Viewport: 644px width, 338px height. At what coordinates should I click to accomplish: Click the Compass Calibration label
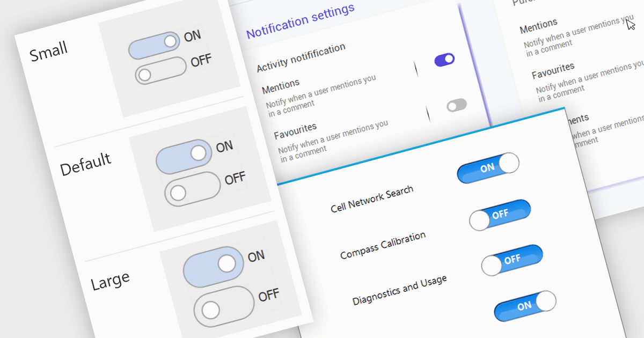[383, 245]
